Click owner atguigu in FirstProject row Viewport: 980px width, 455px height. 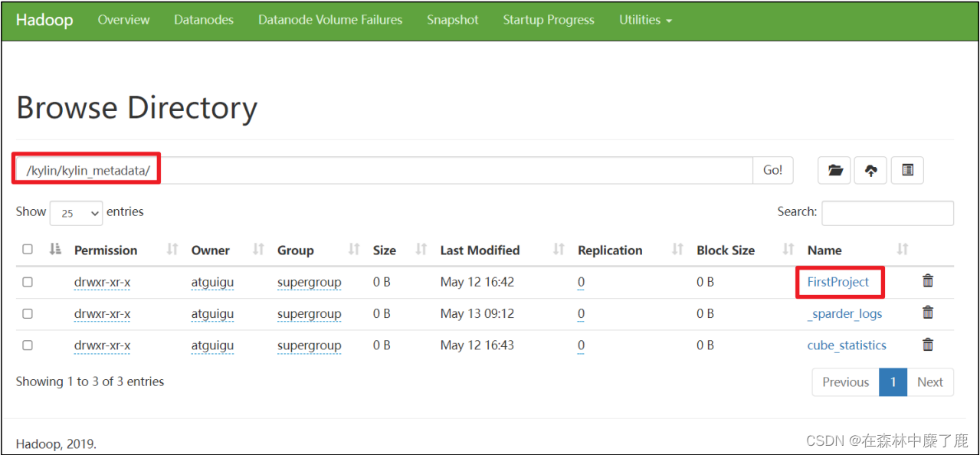point(212,282)
